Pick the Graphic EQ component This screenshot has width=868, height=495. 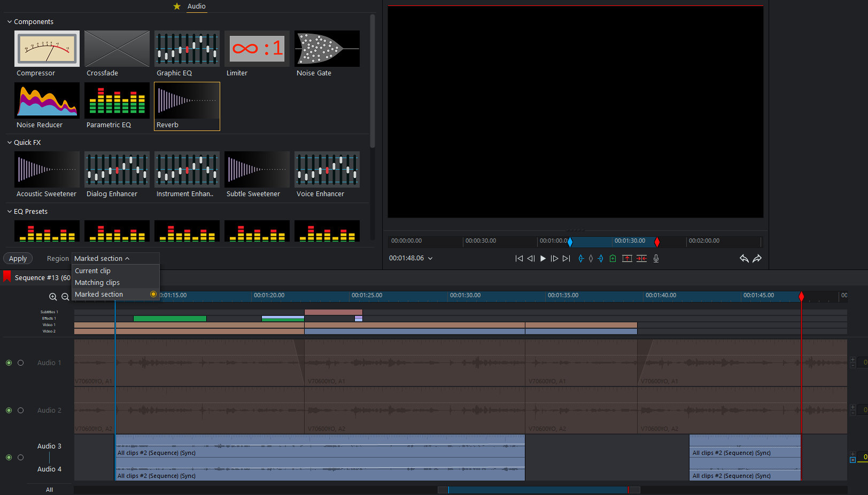pyautogui.click(x=187, y=54)
